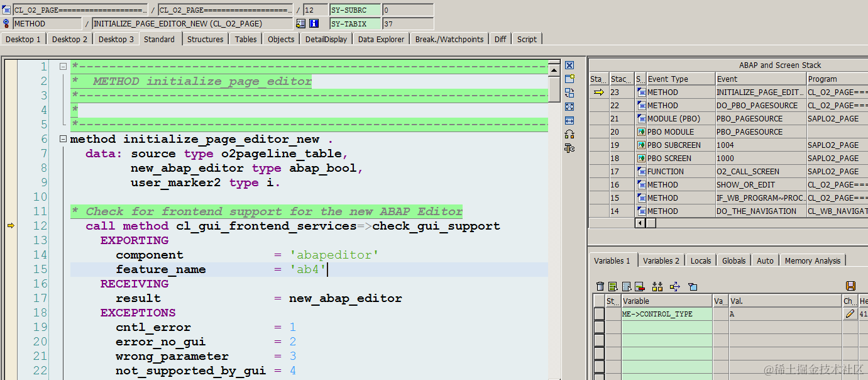868x380 pixels.
Task: Click the swap tool icon in editor sidebar
Action: [569, 92]
